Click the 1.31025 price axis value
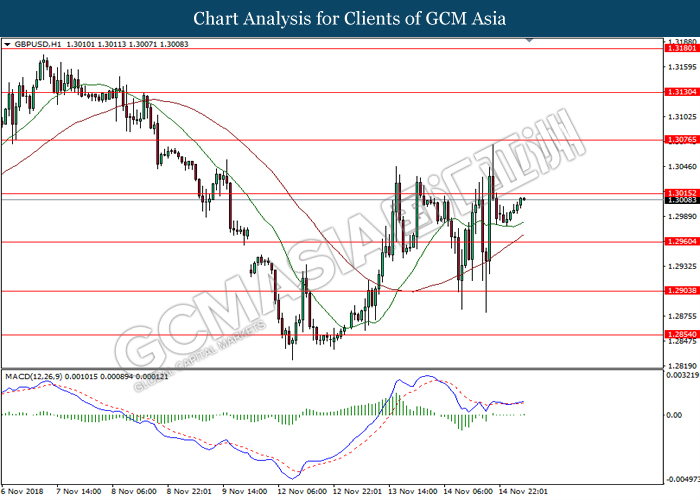Viewport: 700px width, 500px height. [x=682, y=117]
